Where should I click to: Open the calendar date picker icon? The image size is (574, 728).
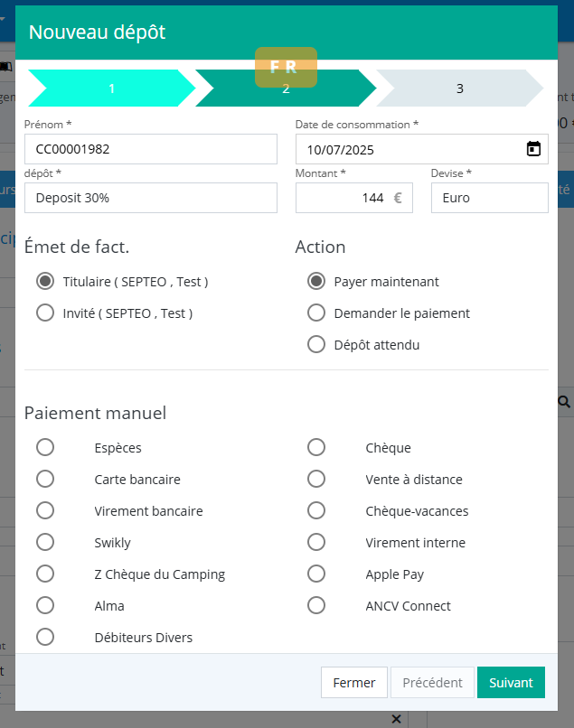[533, 149]
